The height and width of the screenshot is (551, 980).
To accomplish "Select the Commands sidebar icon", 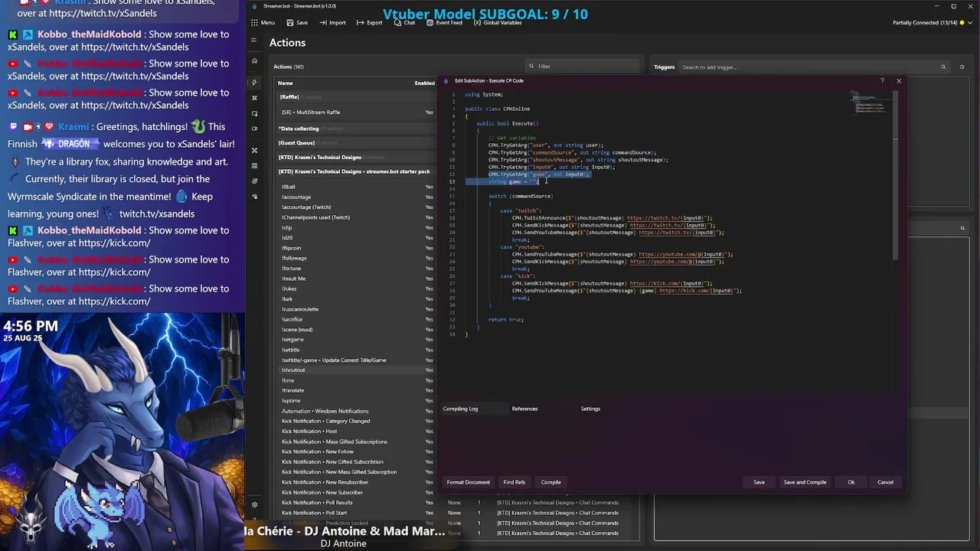I will (254, 98).
